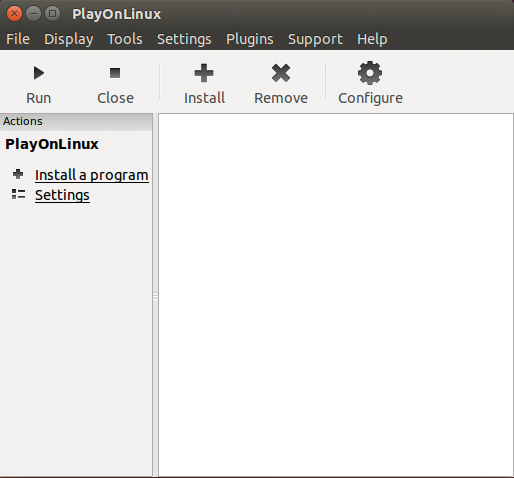The height and width of the screenshot is (478, 514).
Task: Click the Actions panel header
Action: click(x=76, y=121)
